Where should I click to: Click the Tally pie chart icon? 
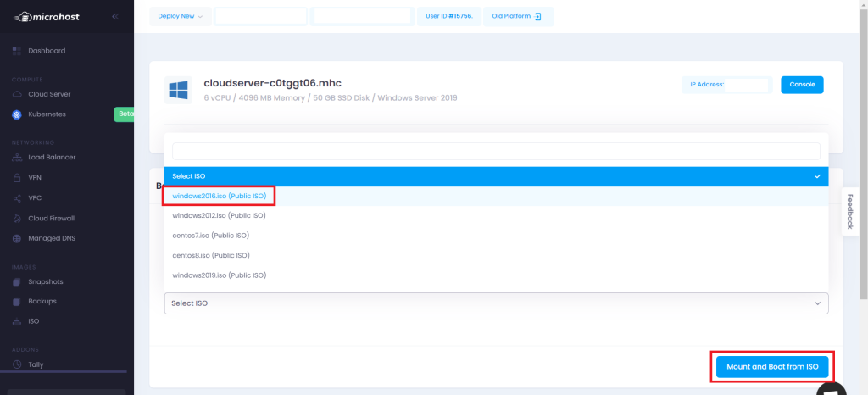[x=17, y=365]
